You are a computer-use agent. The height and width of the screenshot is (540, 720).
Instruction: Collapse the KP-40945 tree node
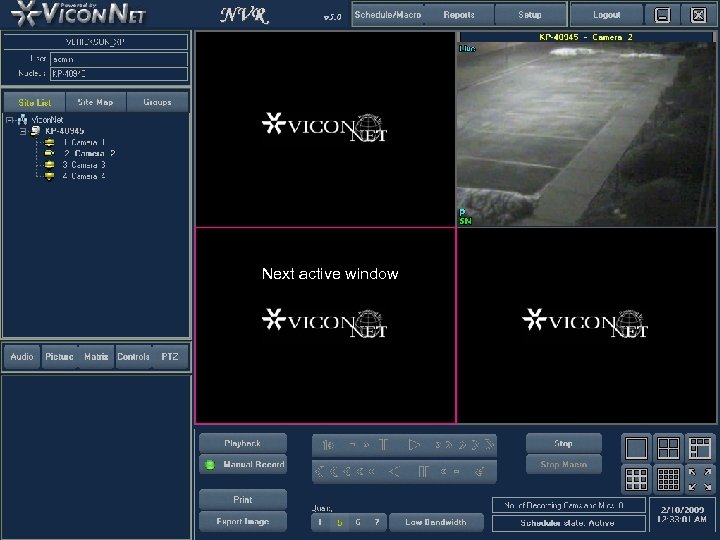coord(22,131)
